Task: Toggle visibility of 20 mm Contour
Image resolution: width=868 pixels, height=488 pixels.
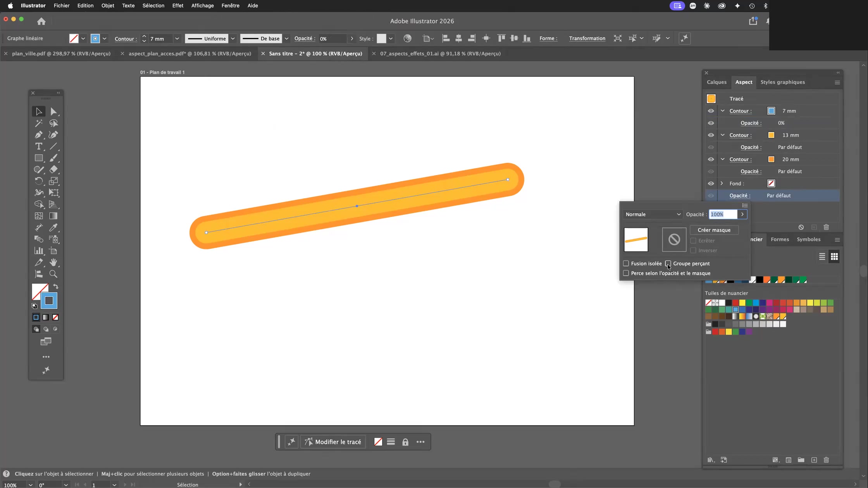Action: [x=711, y=160]
